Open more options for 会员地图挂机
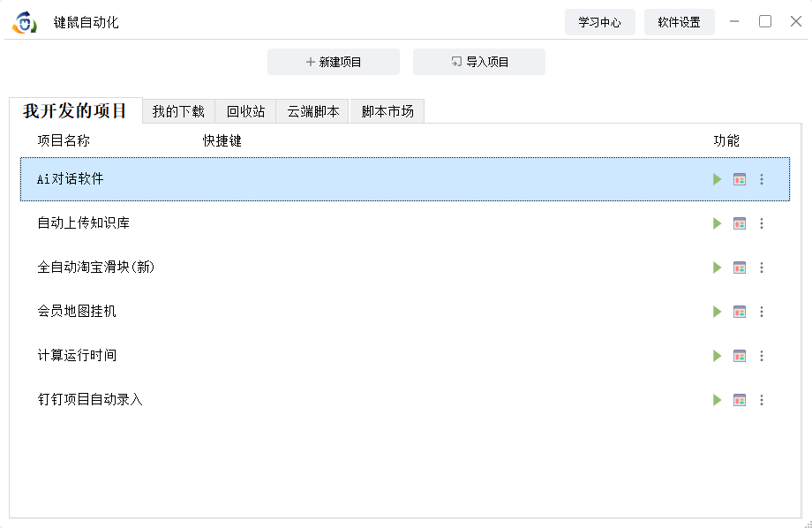Image resolution: width=812 pixels, height=528 pixels. [761, 312]
